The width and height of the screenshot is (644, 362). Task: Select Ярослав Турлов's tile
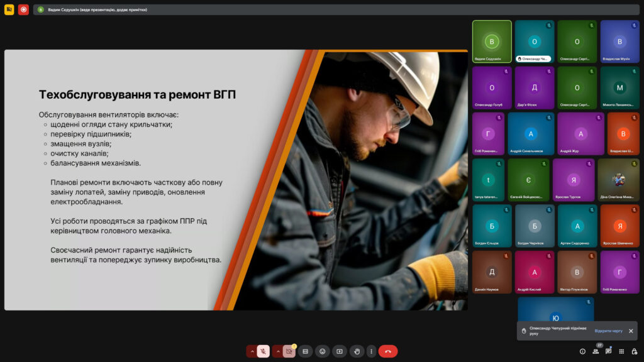click(x=574, y=180)
